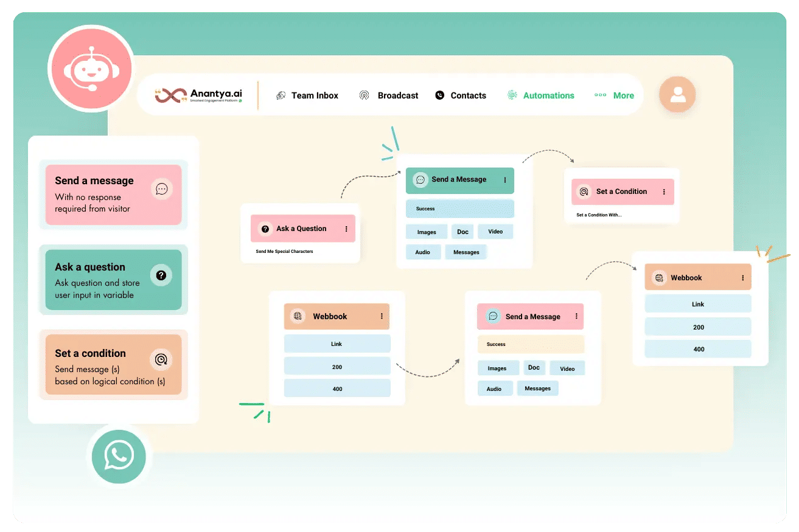Open the left Webbook node kebab menu

(382, 316)
